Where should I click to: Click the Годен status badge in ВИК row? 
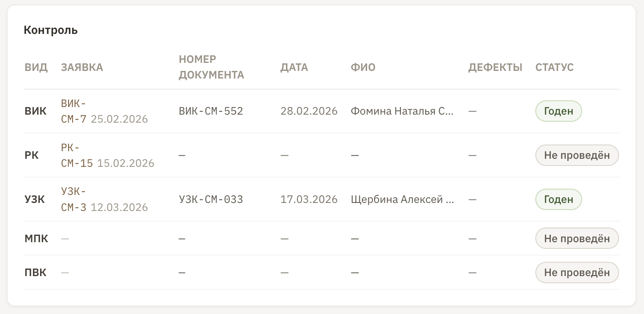(558, 111)
